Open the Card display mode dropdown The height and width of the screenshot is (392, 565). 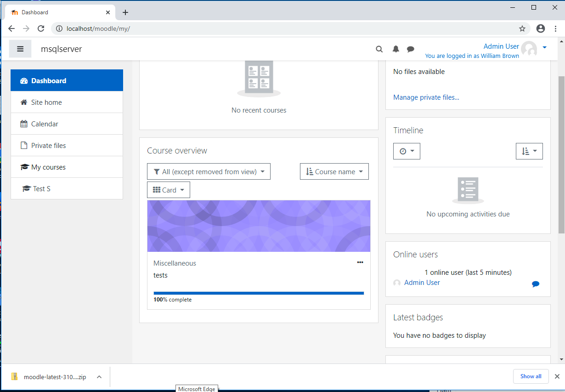169,190
